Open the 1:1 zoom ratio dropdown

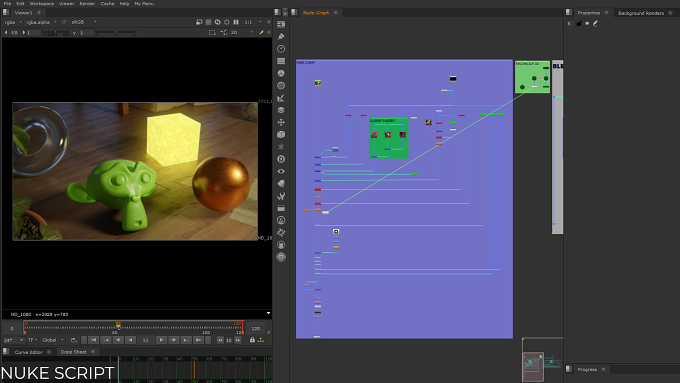pyautogui.click(x=253, y=22)
